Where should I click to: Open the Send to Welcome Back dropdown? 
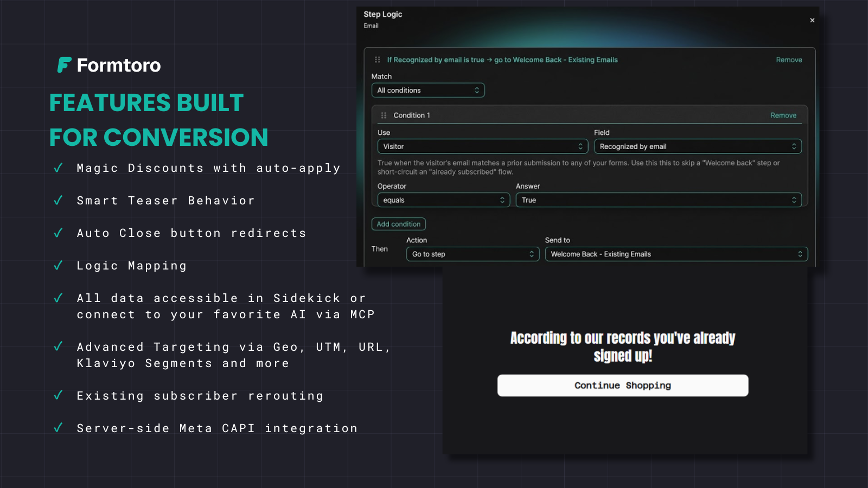coord(676,254)
